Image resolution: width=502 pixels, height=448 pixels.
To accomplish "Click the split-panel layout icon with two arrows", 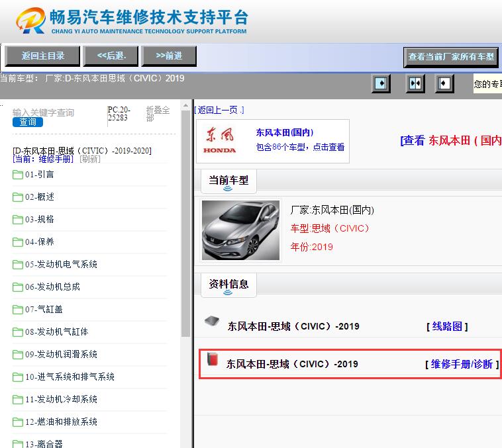I will tap(415, 83).
